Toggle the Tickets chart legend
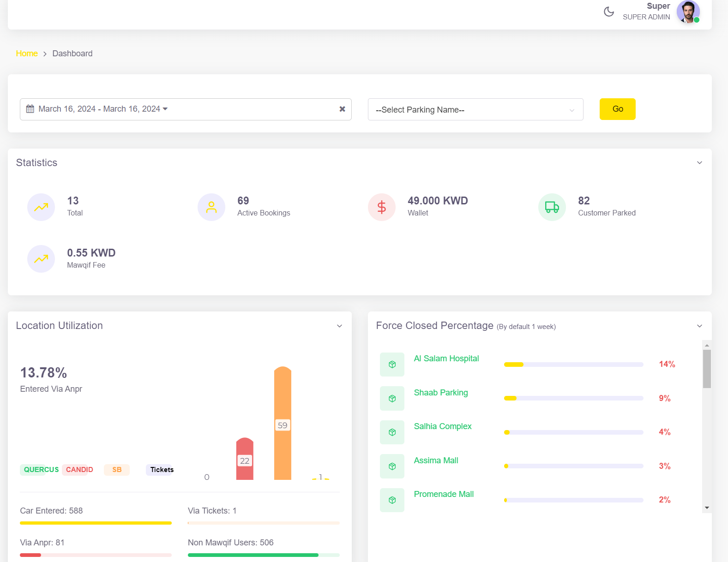 click(x=162, y=470)
